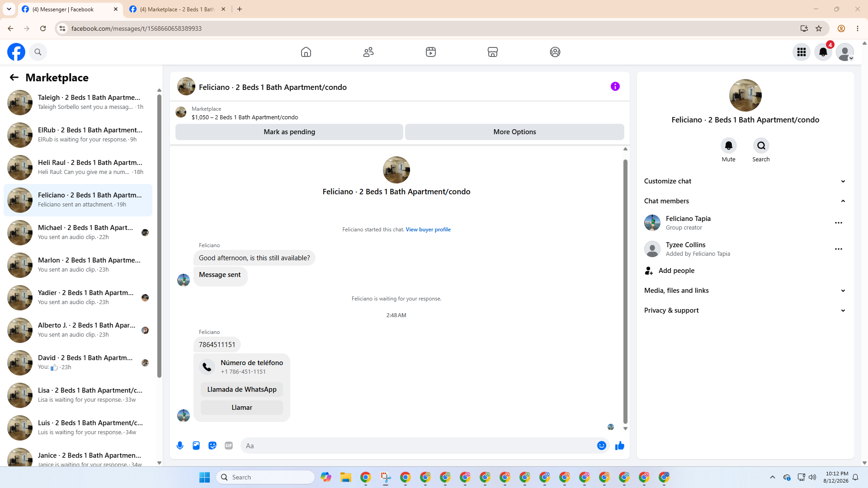Image resolution: width=868 pixels, height=488 pixels.
Task: Send a thumbs-up like
Action: pos(620,446)
